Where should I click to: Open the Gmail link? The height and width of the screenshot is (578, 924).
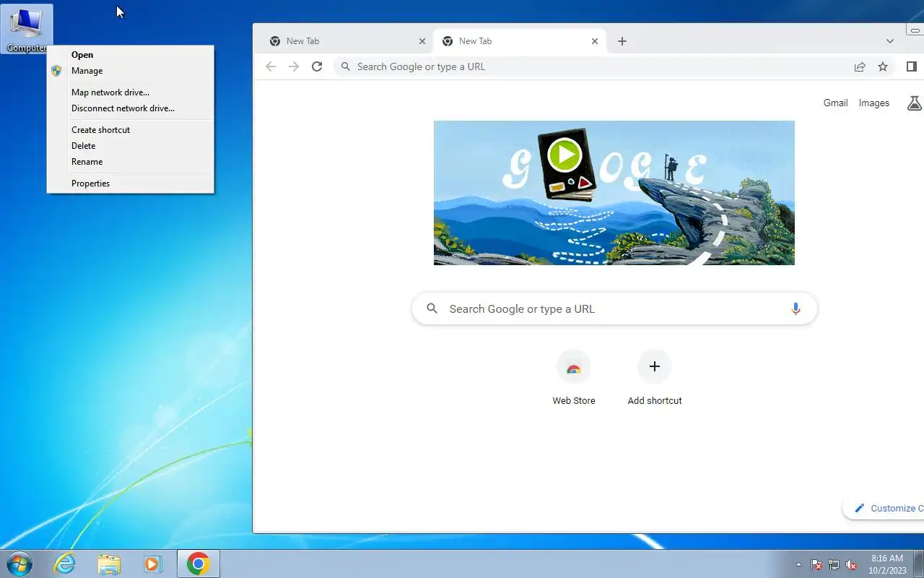835,103
